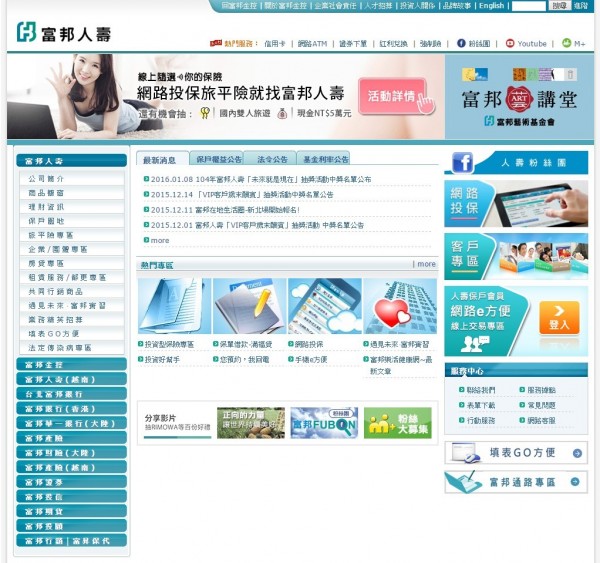Switch to English language link

[x=491, y=6]
